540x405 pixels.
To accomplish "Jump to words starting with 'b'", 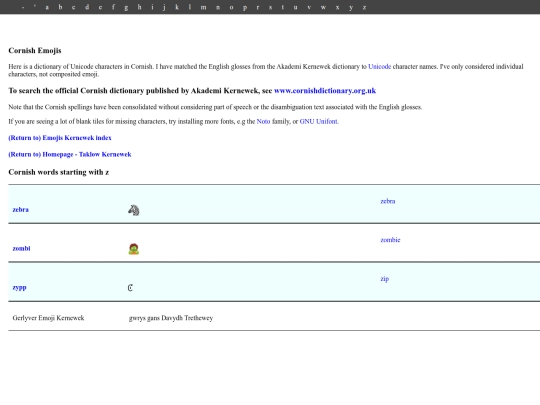I will [x=60, y=7].
